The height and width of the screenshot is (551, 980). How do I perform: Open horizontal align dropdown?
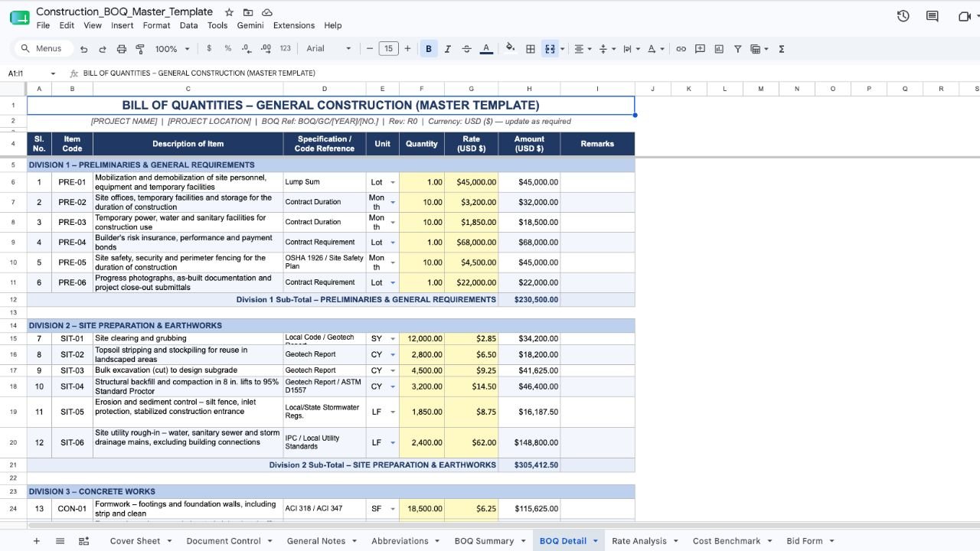click(582, 49)
